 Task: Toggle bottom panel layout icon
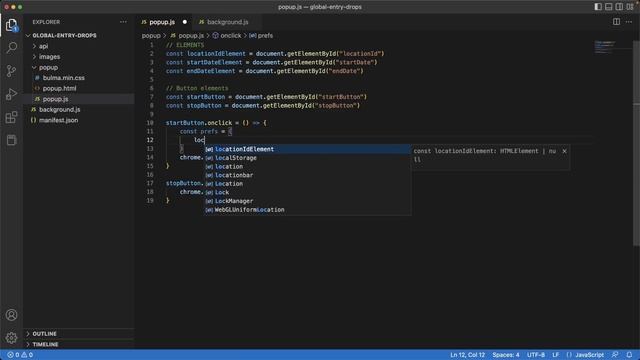[609, 7]
